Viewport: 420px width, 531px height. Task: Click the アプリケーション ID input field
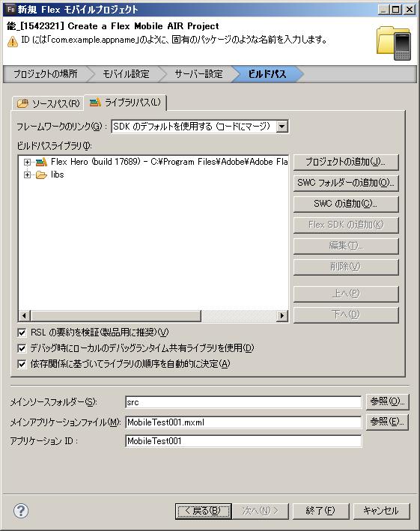[x=243, y=441]
